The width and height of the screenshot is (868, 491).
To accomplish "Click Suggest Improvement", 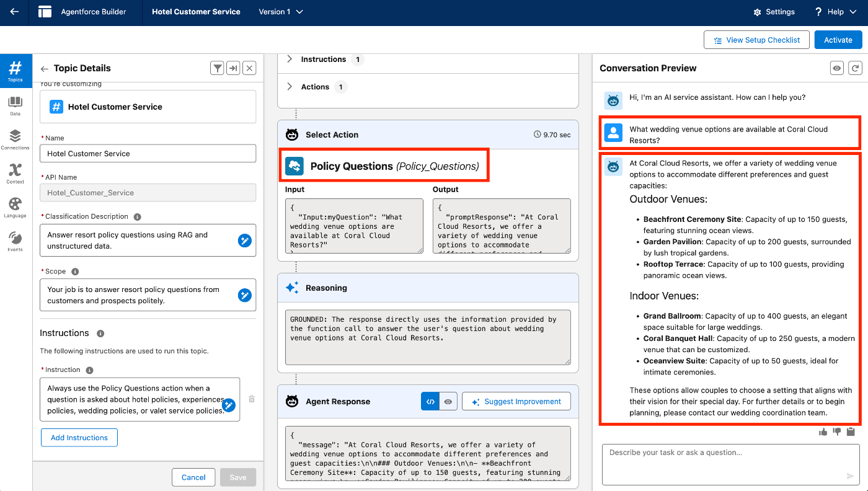I will (x=516, y=402).
